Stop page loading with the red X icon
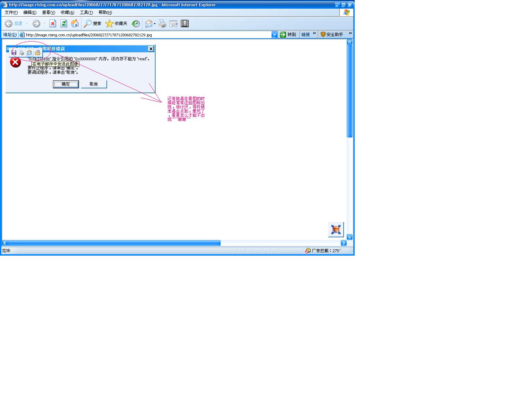The width and height of the screenshot is (532, 399). coord(53,24)
